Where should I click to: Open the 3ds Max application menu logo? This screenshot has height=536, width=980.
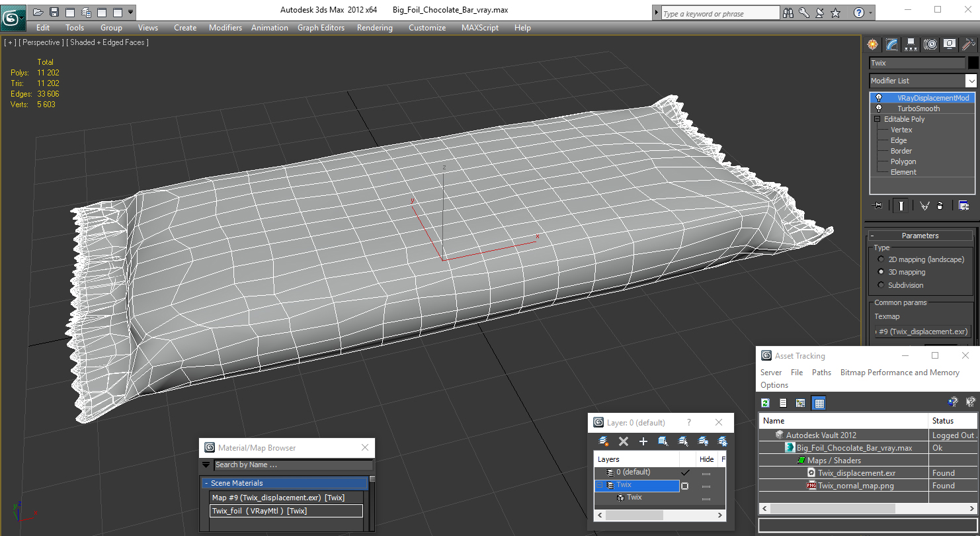coord(13,17)
